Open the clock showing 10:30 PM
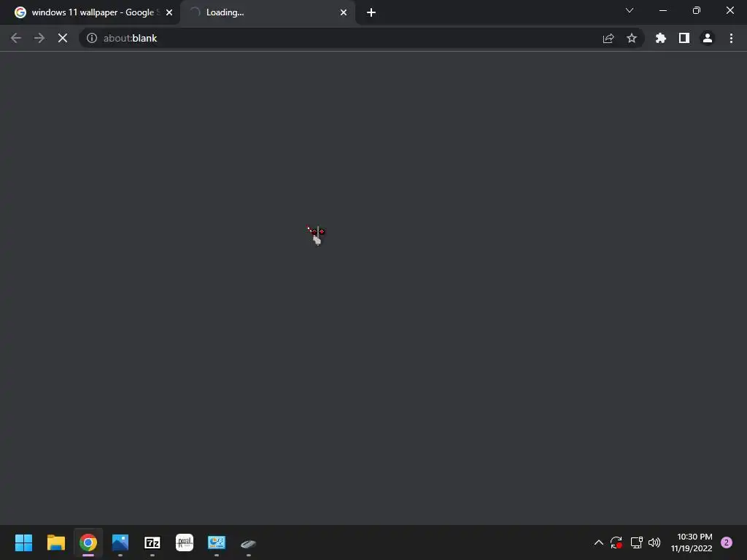 (x=692, y=542)
